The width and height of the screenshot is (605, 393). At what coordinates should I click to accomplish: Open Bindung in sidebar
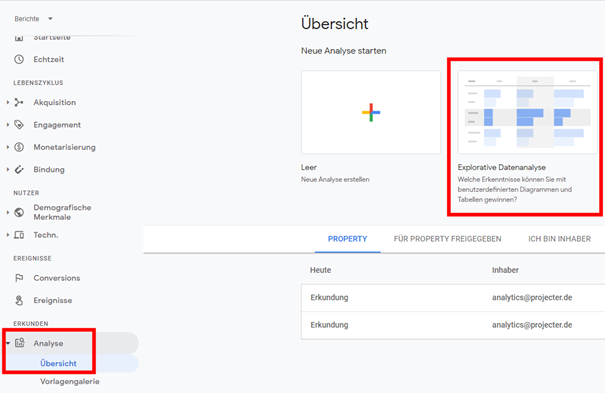[49, 169]
